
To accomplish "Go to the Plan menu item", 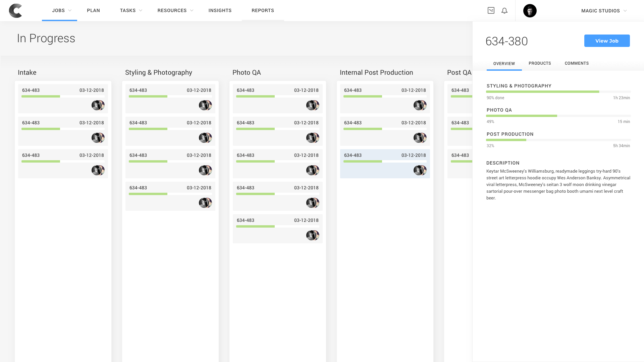I will click(x=93, y=11).
